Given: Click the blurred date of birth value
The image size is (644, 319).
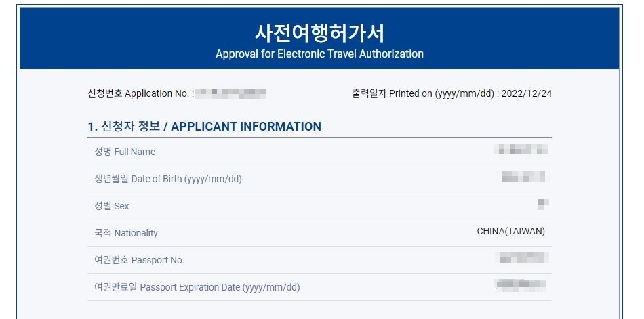Looking at the screenshot, I should click(x=523, y=177).
